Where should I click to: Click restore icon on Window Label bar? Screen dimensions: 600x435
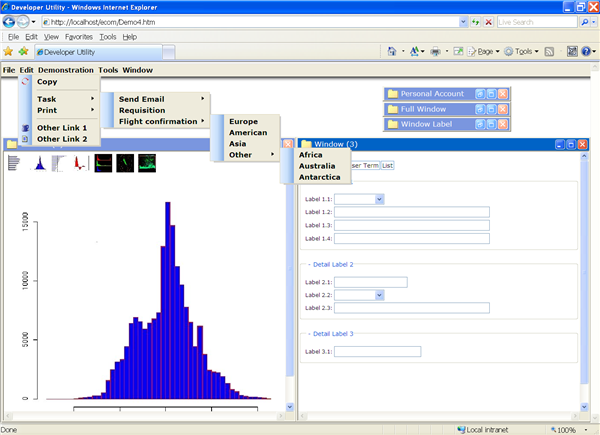pos(480,124)
